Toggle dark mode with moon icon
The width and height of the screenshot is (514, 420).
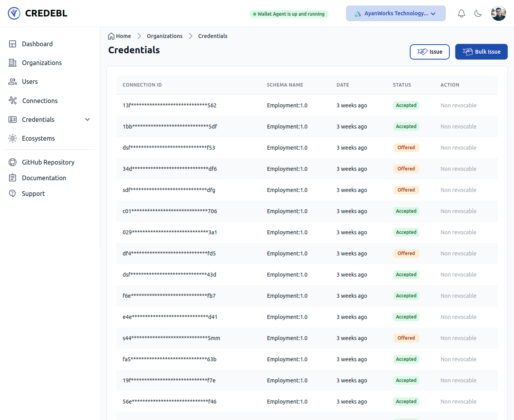click(478, 13)
